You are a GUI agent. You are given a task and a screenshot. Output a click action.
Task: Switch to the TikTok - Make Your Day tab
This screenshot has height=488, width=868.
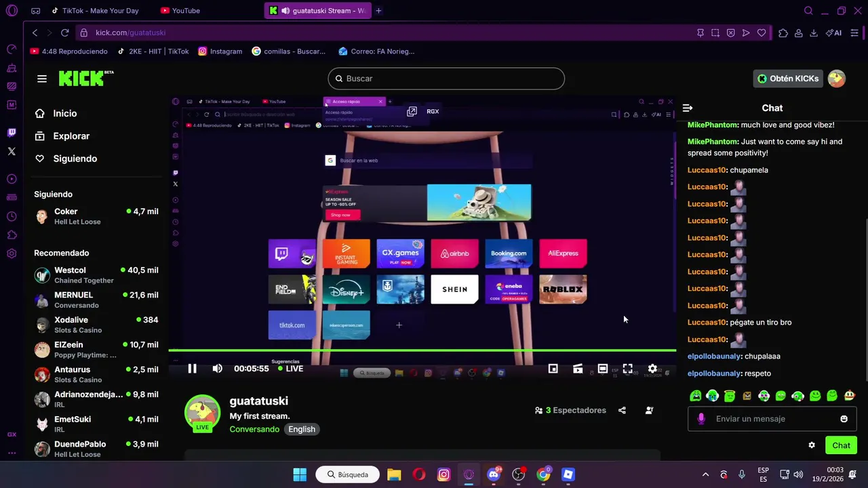click(94, 11)
